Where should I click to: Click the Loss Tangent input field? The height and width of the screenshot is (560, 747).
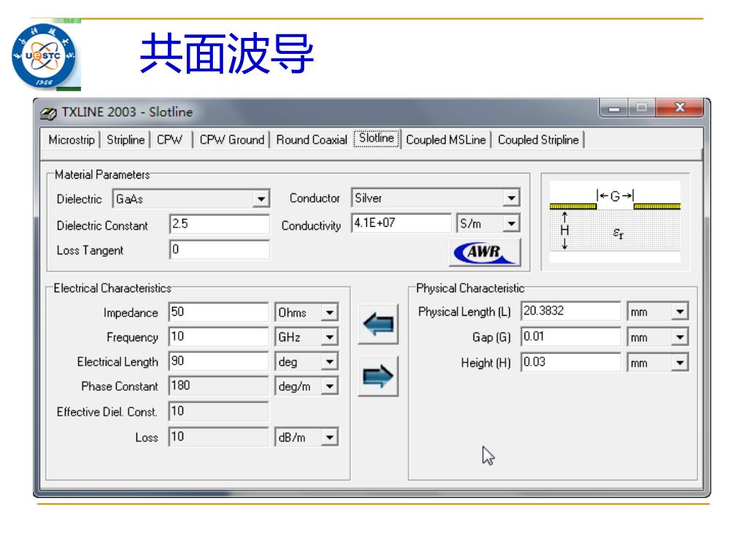[220, 249]
